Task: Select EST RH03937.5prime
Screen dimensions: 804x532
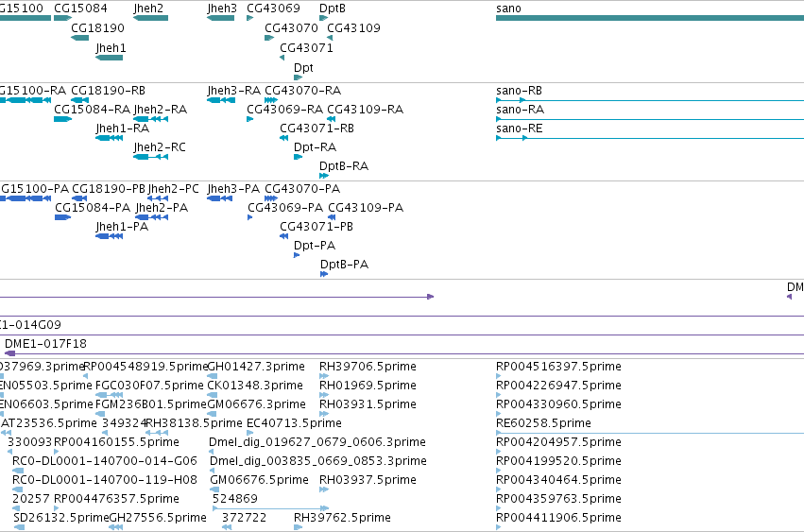Action: coord(368,480)
